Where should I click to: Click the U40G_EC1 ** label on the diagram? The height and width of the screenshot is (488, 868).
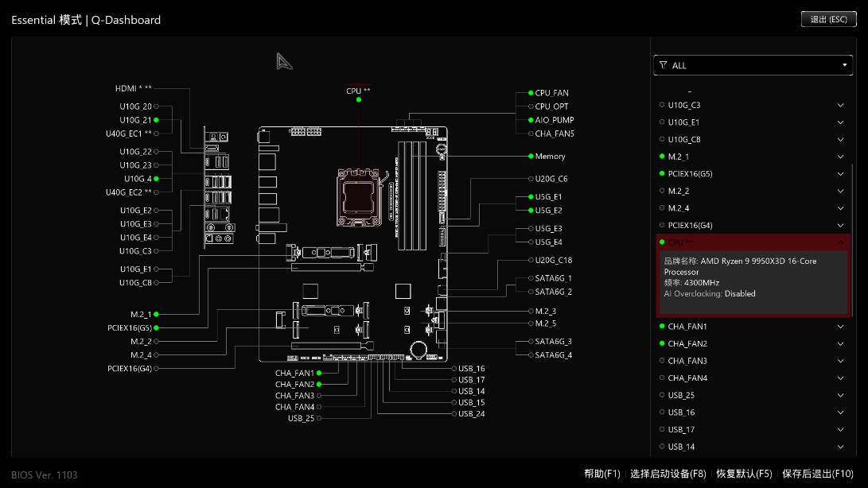coord(128,134)
